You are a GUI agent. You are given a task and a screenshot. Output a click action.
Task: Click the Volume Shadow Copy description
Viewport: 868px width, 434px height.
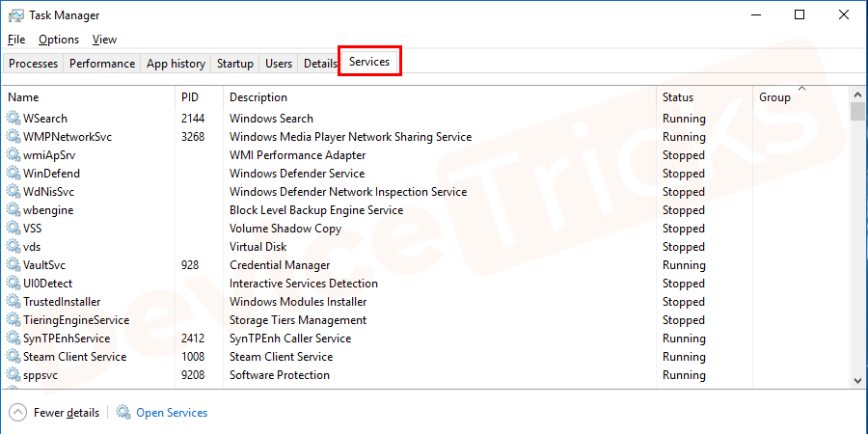(x=285, y=228)
